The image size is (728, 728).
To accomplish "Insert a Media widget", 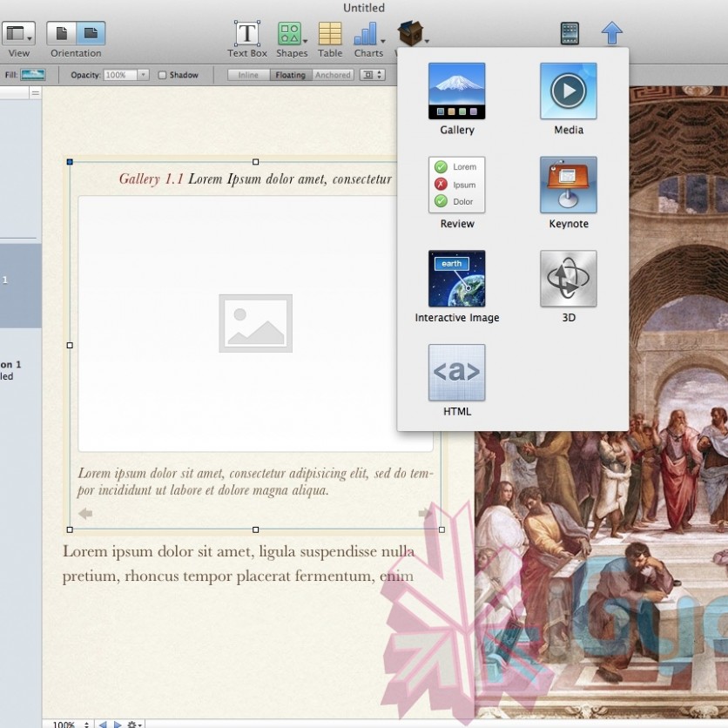I will pos(568,91).
